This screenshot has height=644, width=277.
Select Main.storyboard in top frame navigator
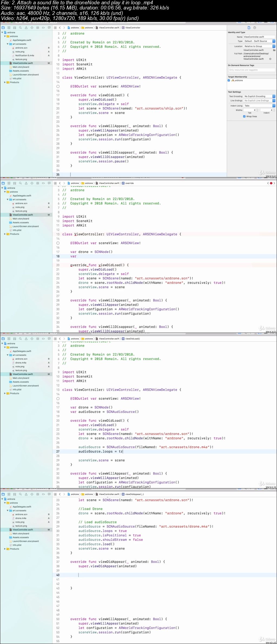tap(21, 67)
